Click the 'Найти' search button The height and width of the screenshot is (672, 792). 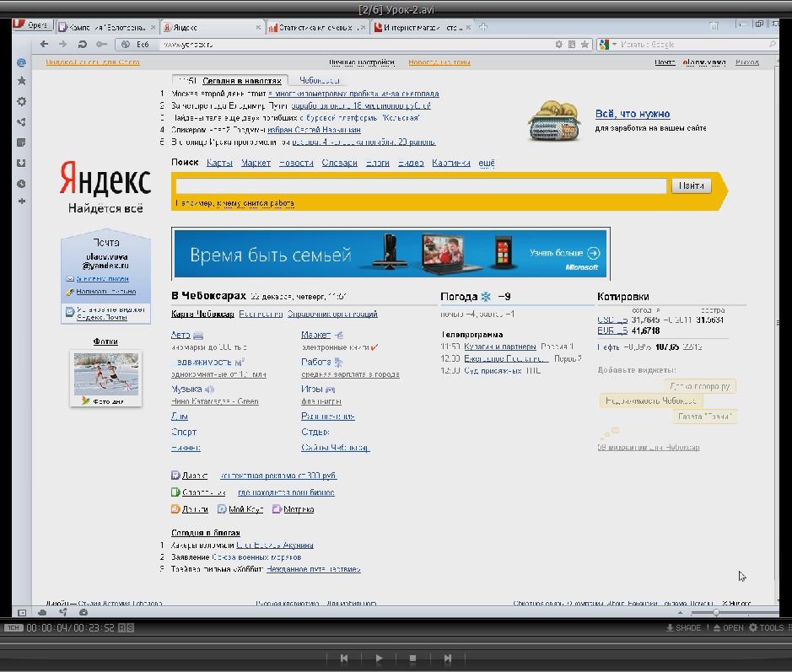click(692, 185)
